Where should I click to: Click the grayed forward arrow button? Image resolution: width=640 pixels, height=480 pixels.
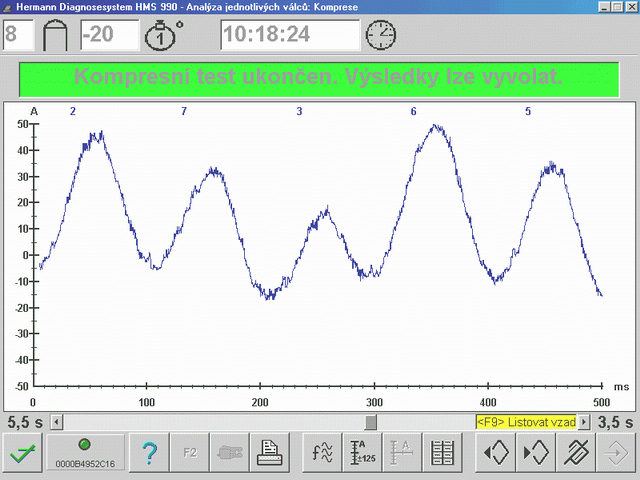click(x=616, y=453)
